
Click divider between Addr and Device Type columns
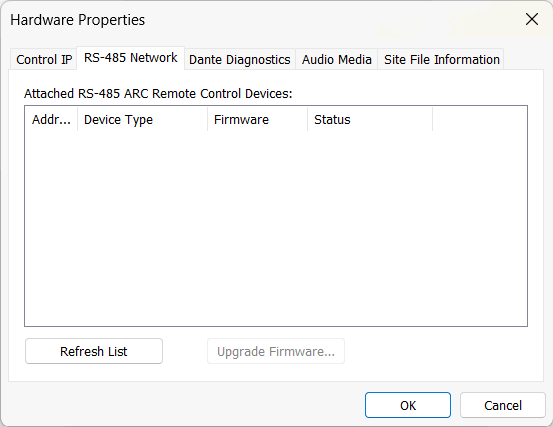click(78, 120)
